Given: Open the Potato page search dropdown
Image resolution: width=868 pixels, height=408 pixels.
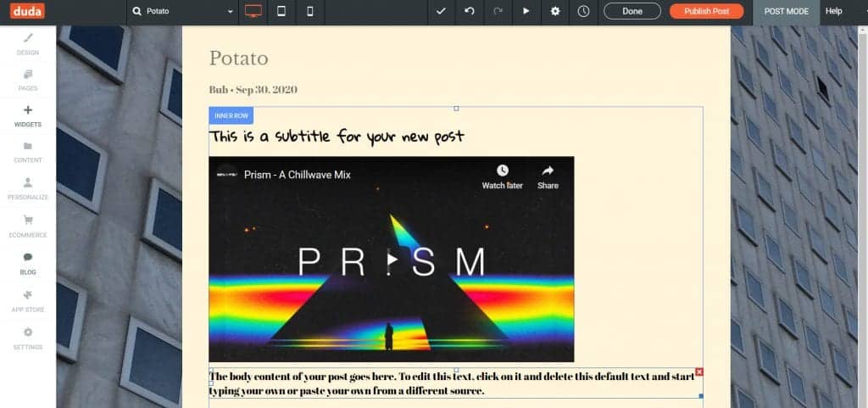Looking at the screenshot, I should click(x=183, y=11).
